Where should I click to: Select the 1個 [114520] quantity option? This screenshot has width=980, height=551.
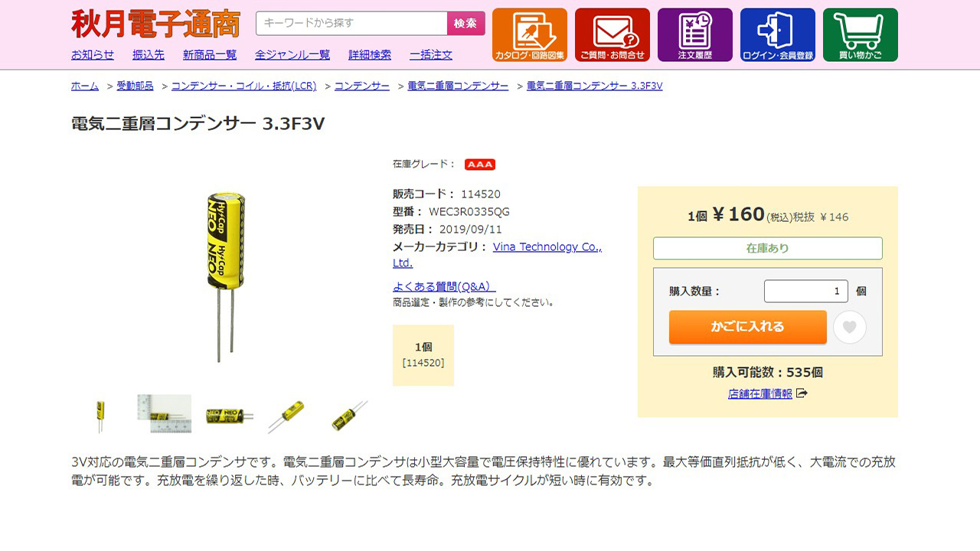coord(423,355)
